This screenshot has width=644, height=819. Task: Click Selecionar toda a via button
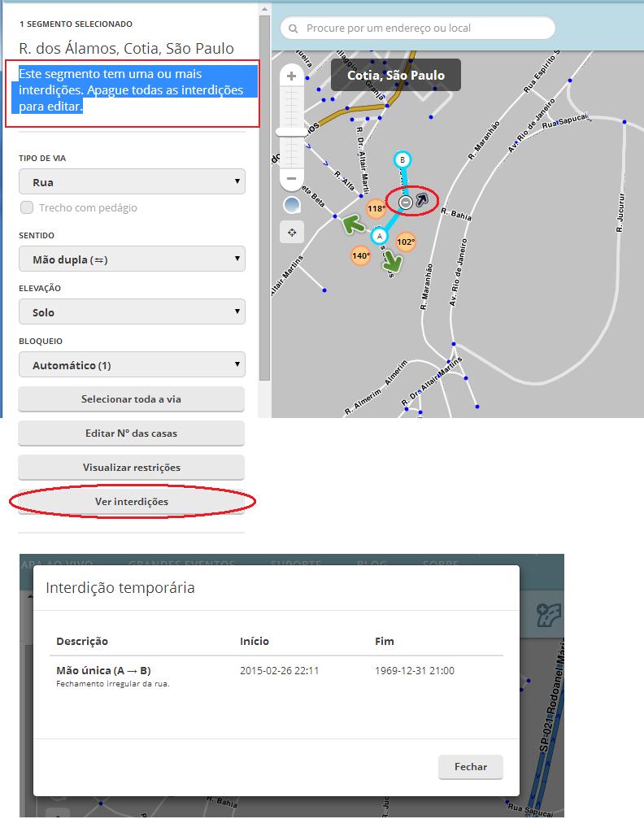tap(131, 399)
